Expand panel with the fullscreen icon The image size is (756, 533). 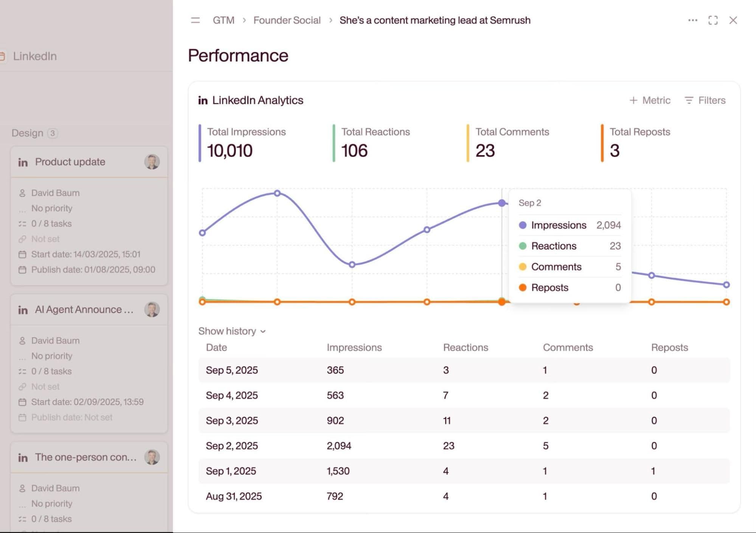click(x=713, y=20)
